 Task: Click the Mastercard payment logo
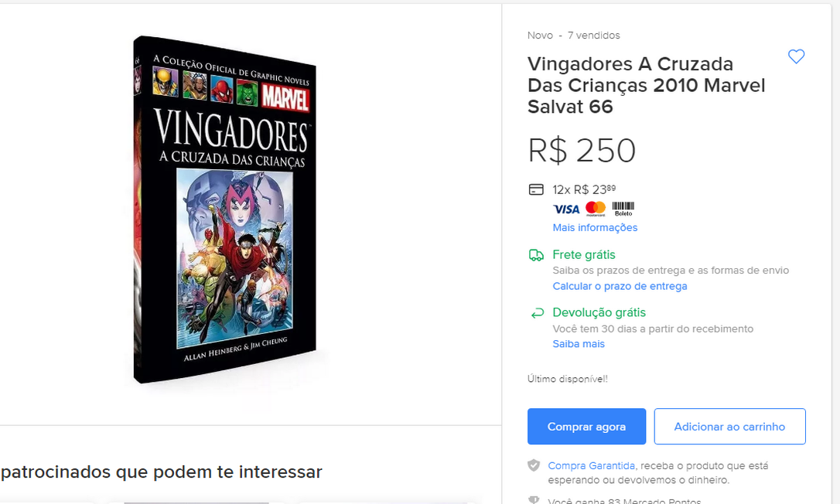595,209
